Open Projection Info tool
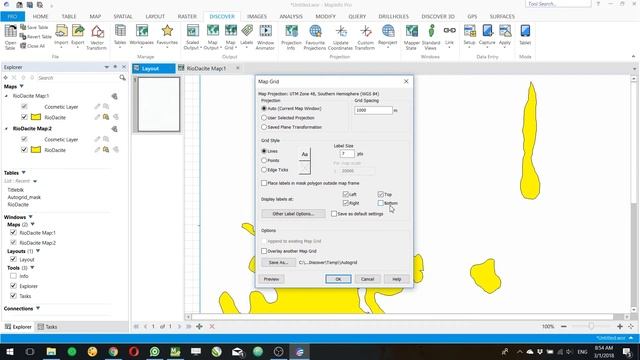 (291, 37)
